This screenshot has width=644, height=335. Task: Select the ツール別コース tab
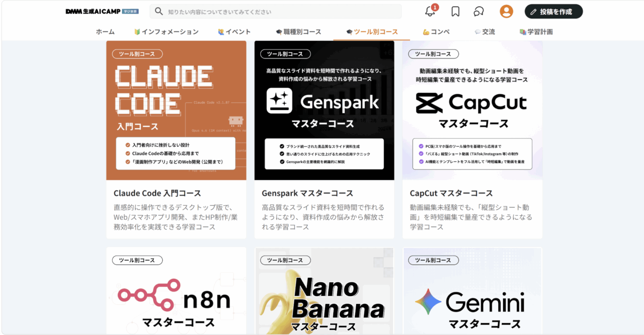pyautogui.click(x=372, y=32)
